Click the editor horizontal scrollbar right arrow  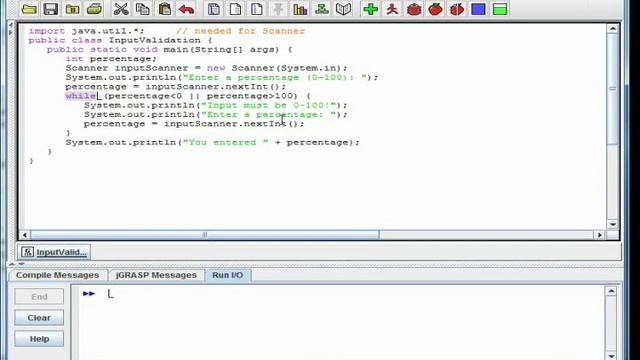pyautogui.click(x=600, y=235)
